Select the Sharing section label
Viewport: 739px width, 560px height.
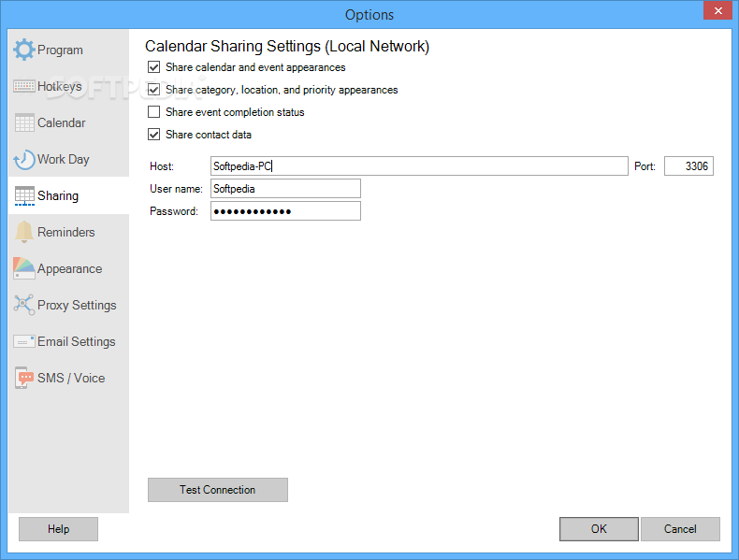[58, 196]
